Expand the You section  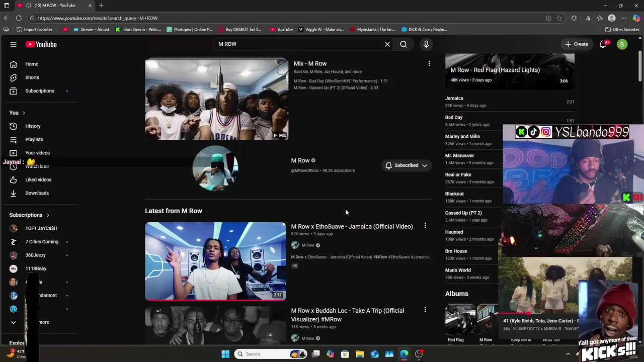tap(17, 113)
